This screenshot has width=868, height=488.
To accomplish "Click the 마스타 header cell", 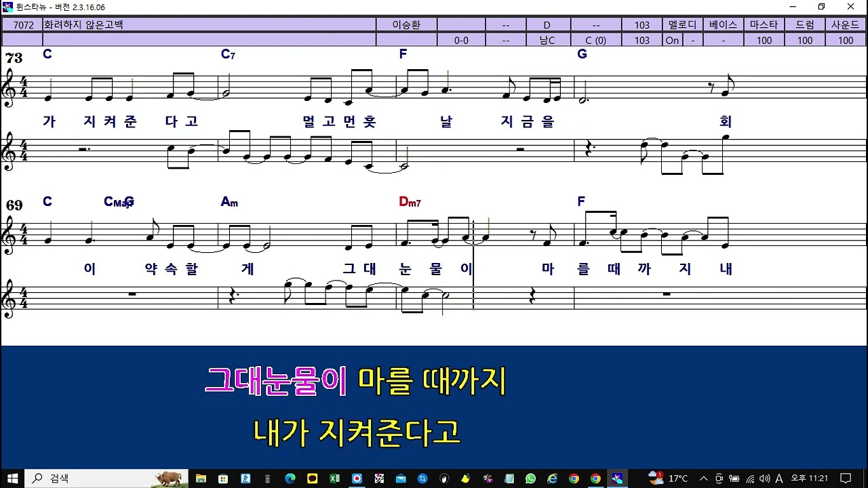I will [x=764, y=24].
